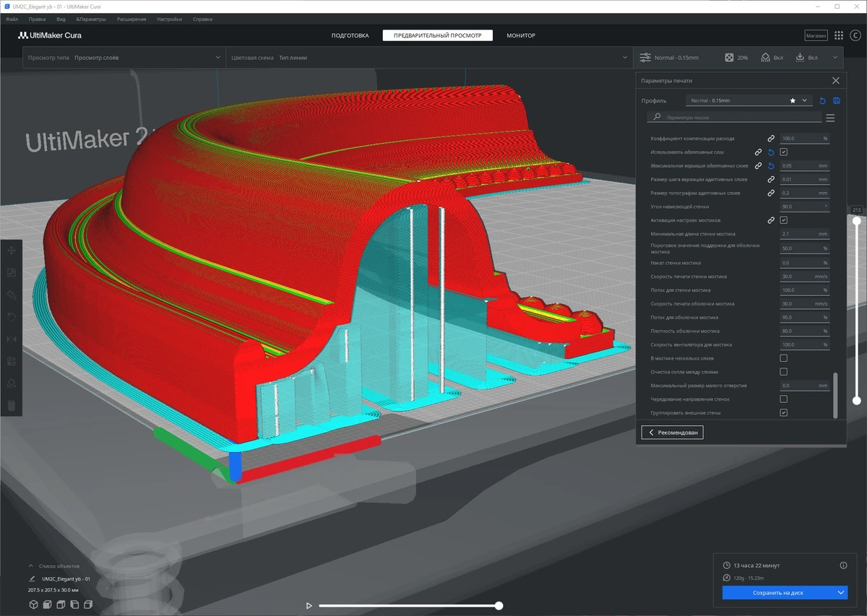The image size is (867, 616).
Task: Open the Support Blocker tool
Action: pos(12,383)
